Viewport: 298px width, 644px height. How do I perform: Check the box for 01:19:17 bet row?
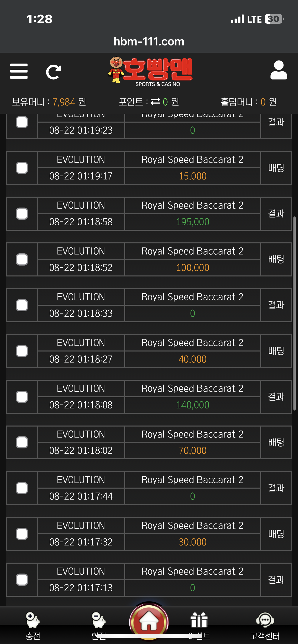point(22,168)
